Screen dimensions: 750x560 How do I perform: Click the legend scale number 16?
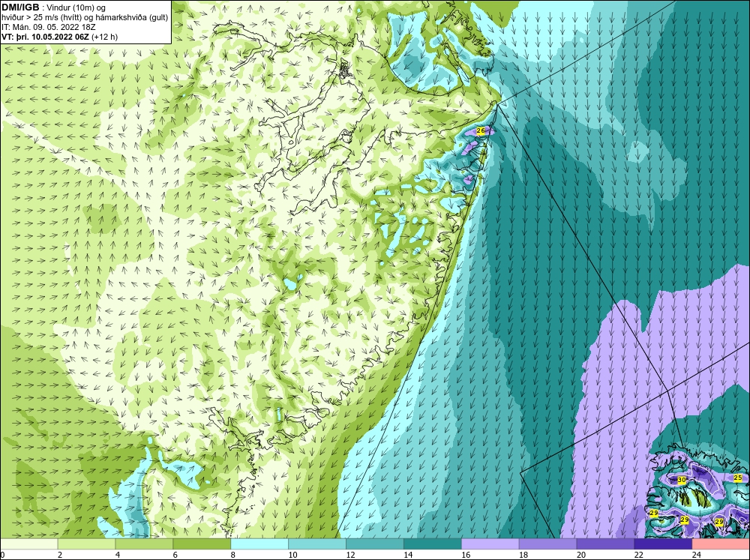pyautogui.click(x=466, y=555)
